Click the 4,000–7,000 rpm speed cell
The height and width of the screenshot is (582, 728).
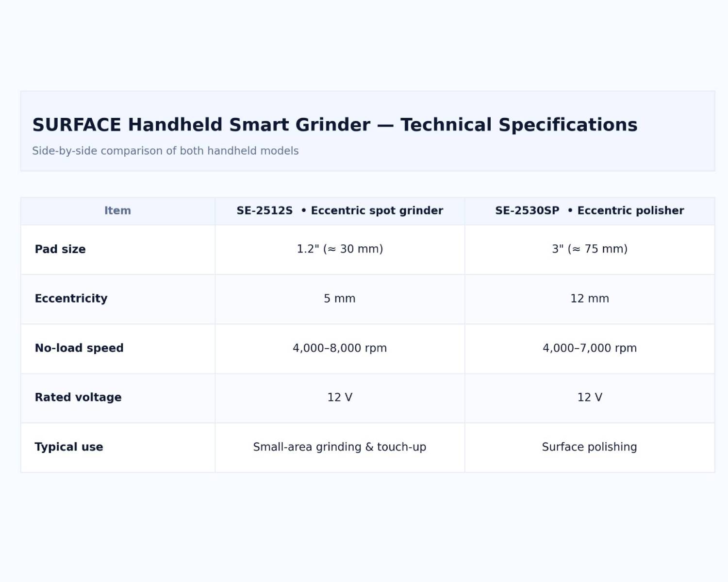[x=589, y=348]
